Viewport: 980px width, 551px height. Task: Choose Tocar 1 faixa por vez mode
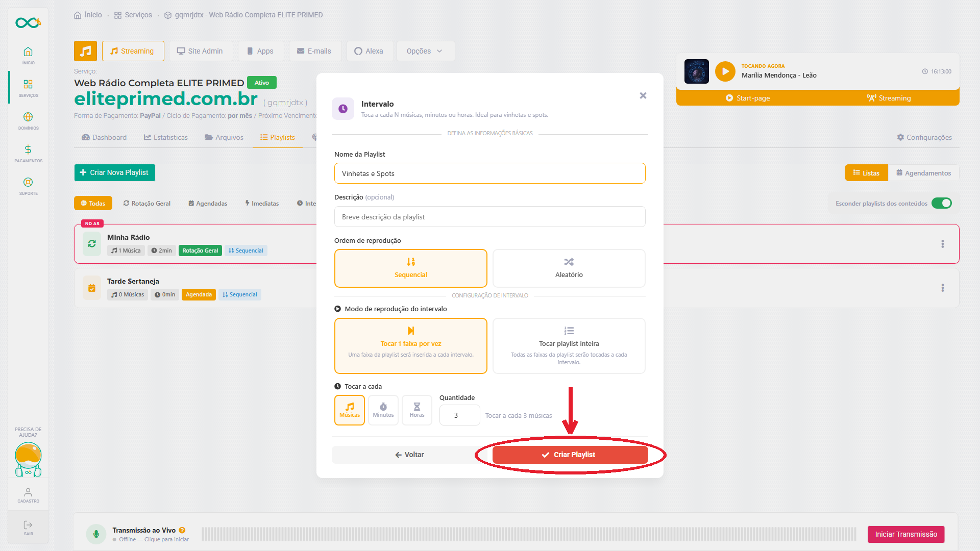[411, 346]
